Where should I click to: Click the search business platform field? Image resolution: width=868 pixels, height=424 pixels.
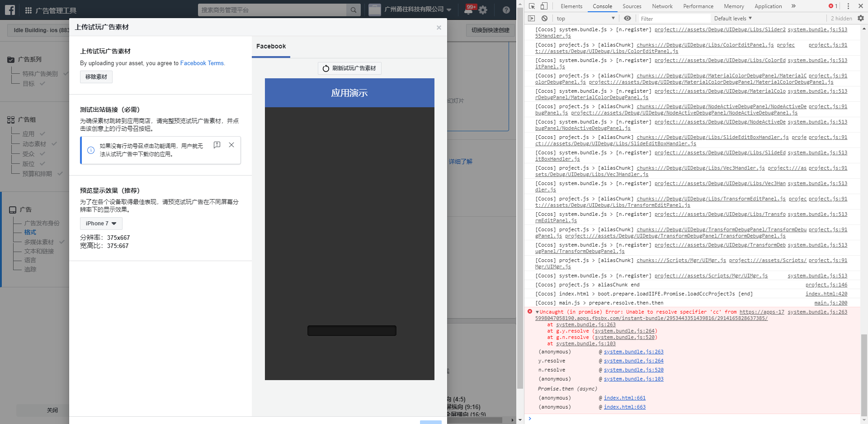tap(272, 10)
